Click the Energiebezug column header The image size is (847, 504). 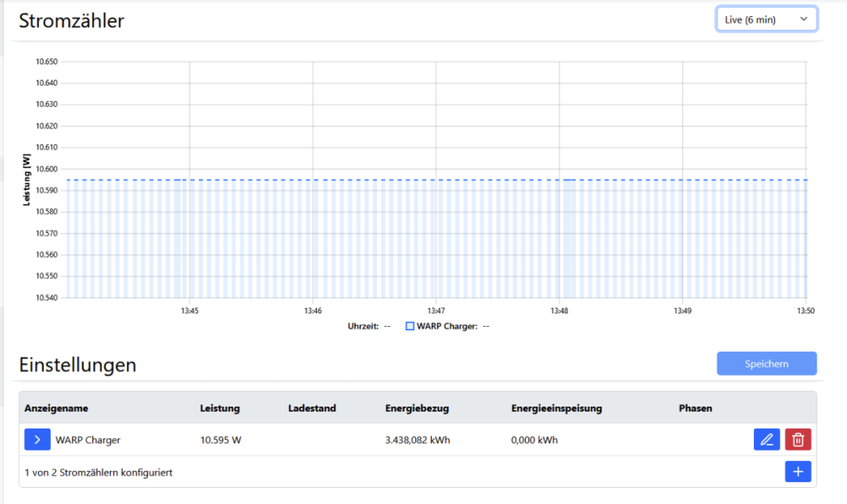coord(417,408)
